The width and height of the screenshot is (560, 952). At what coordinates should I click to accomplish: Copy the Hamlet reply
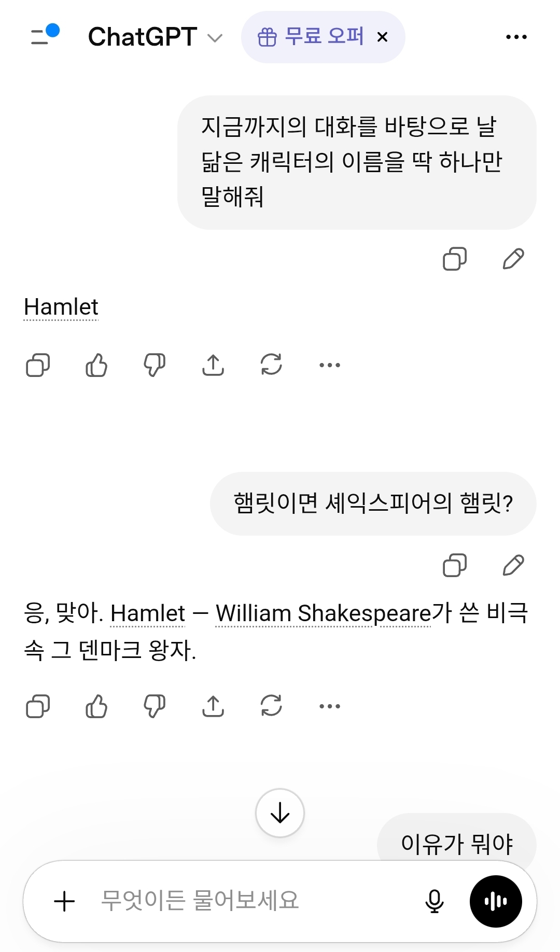click(38, 365)
